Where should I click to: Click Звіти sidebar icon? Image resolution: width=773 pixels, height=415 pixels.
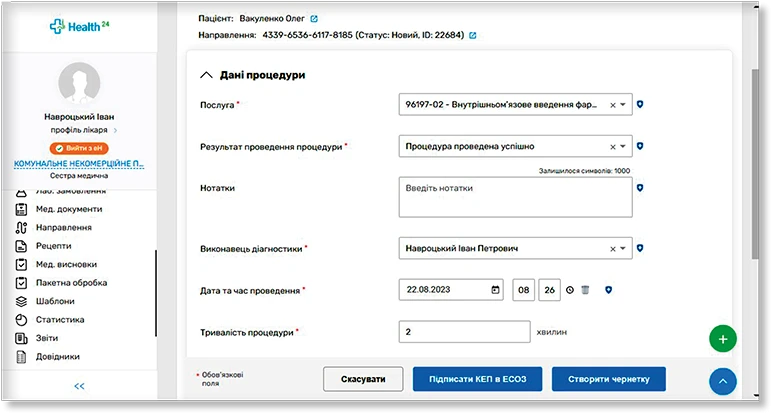tap(21, 338)
